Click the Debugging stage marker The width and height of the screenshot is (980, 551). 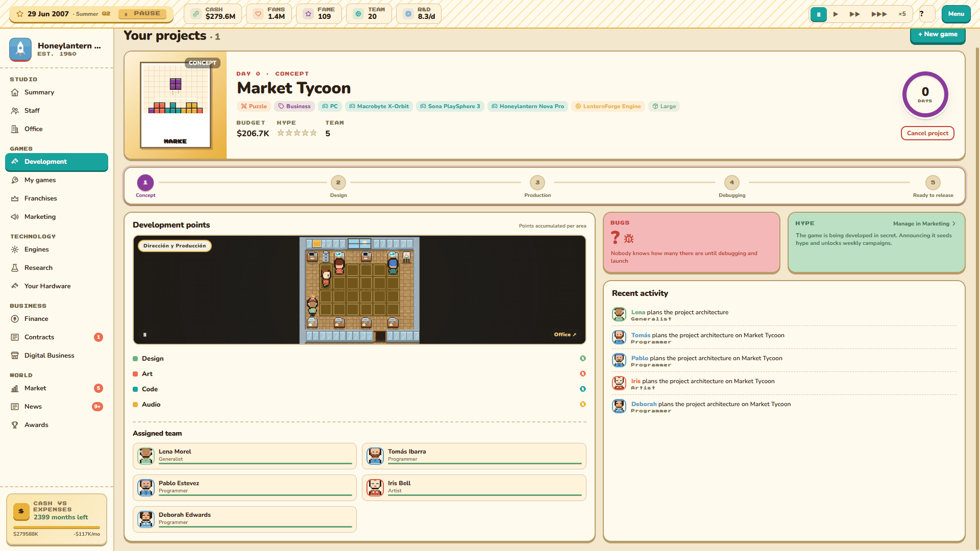click(732, 183)
